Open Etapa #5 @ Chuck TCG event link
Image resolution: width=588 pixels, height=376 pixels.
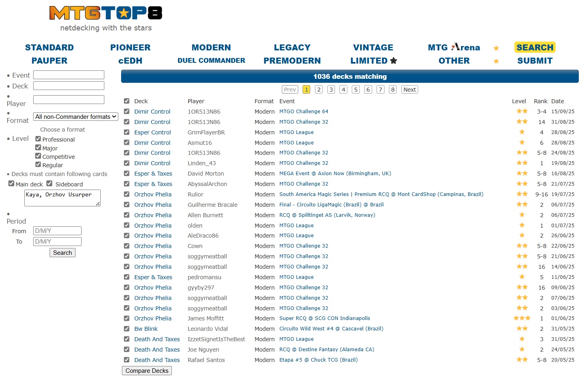(x=319, y=360)
